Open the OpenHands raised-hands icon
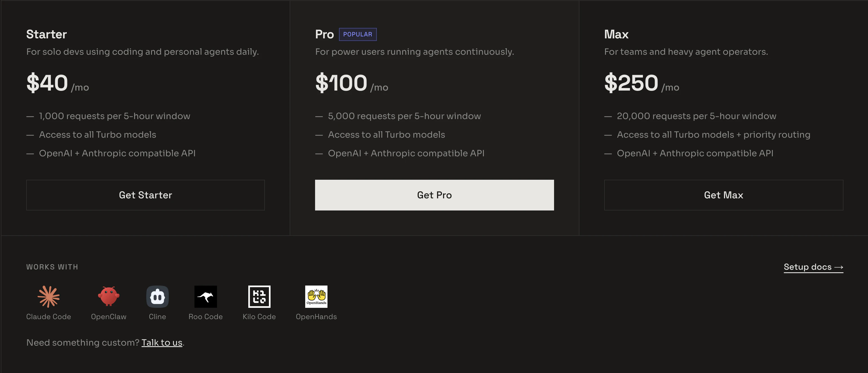 [316, 297]
